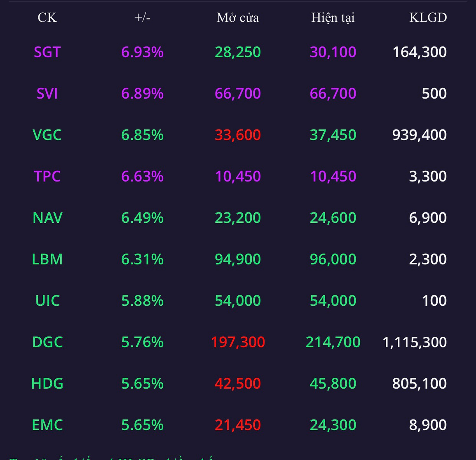Select the HDG ticker symbol
Screen dimensions: 476x460
(47, 384)
